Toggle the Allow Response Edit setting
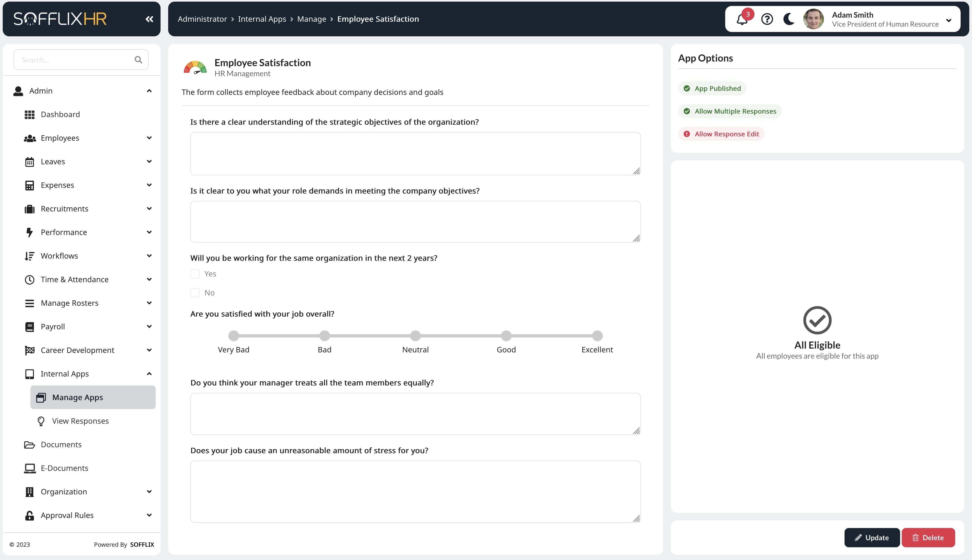The image size is (972, 560). click(x=721, y=133)
